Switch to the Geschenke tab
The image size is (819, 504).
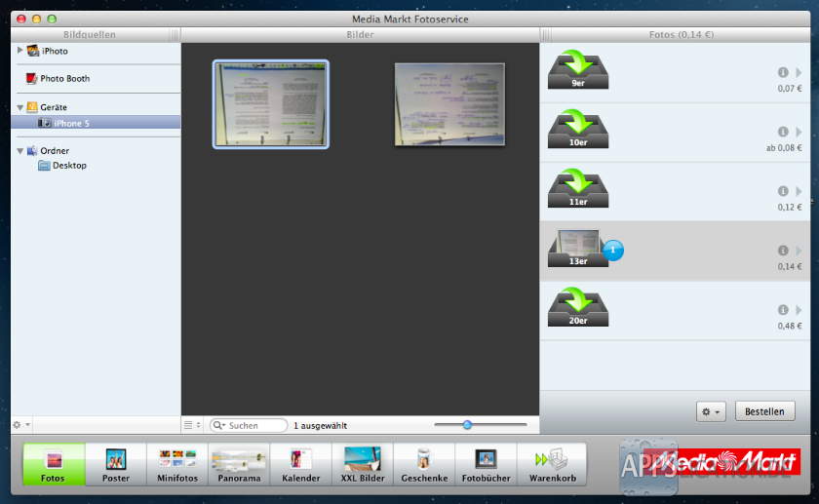(424, 464)
